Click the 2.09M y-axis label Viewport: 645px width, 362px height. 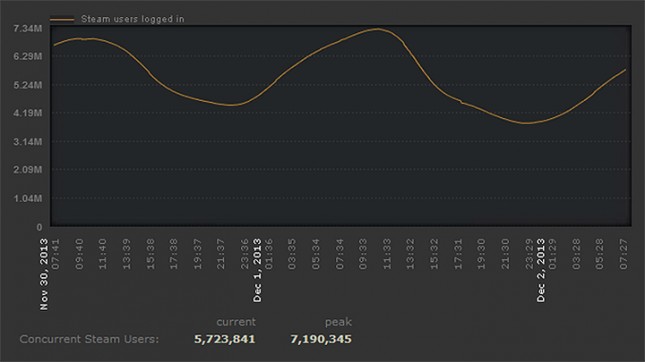(x=28, y=169)
